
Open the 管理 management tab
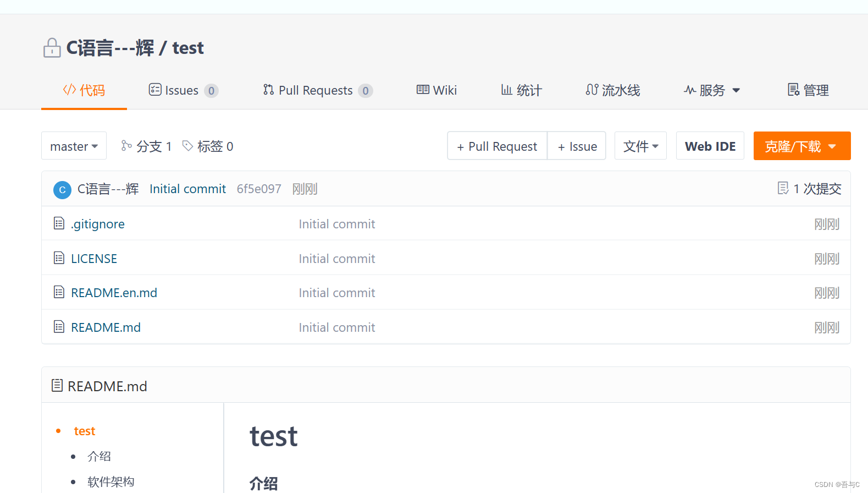(x=808, y=90)
